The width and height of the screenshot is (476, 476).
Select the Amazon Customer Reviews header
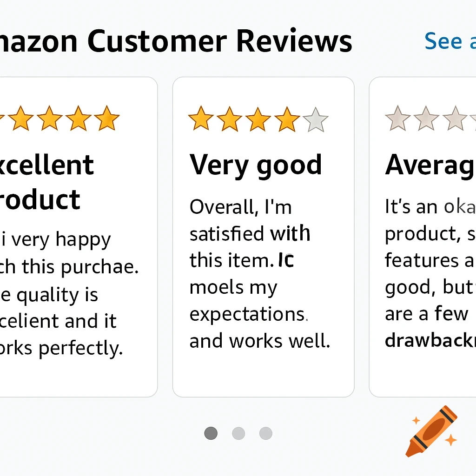click(x=177, y=41)
